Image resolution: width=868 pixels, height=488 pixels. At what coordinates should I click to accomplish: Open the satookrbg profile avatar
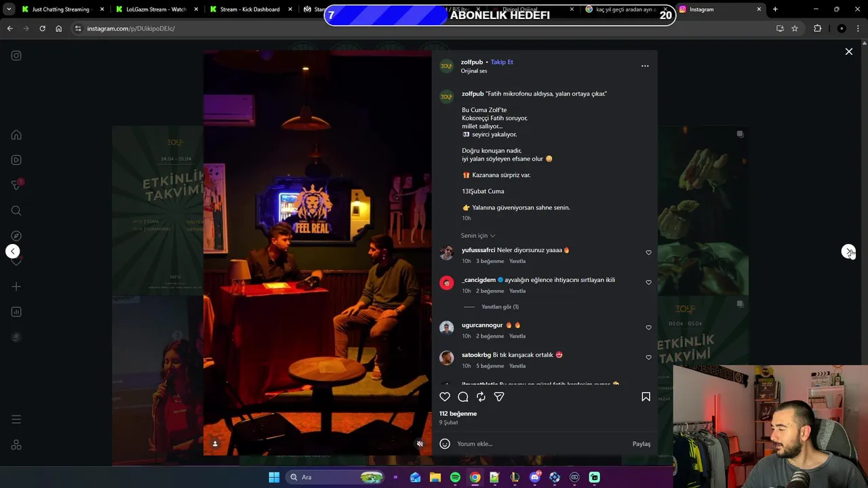[x=446, y=357]
